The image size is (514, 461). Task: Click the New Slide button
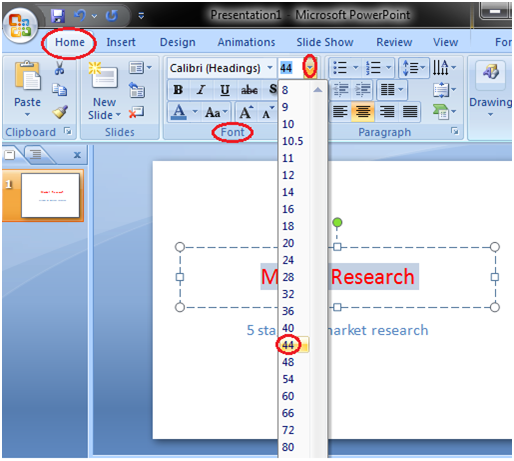(104, 90)
